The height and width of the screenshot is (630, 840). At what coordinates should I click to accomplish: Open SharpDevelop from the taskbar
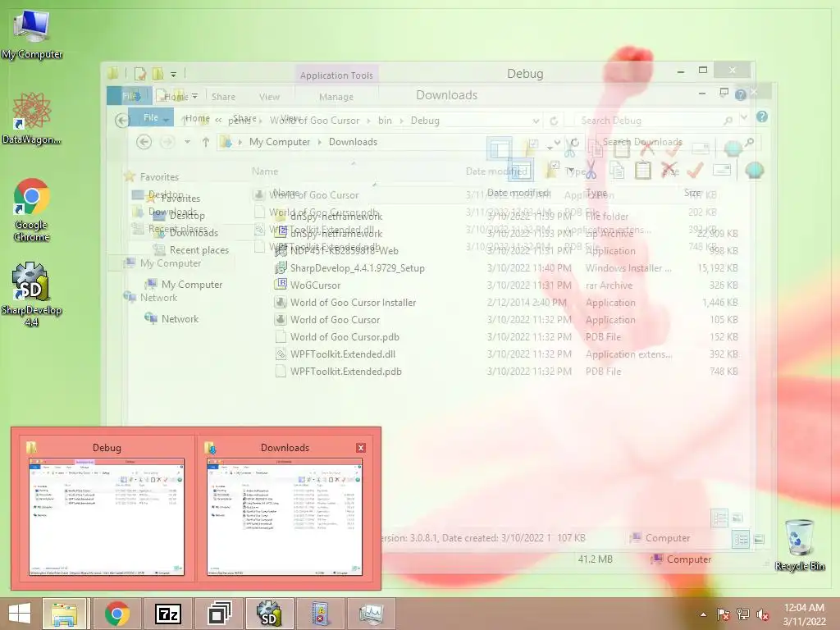coord(269,614)
